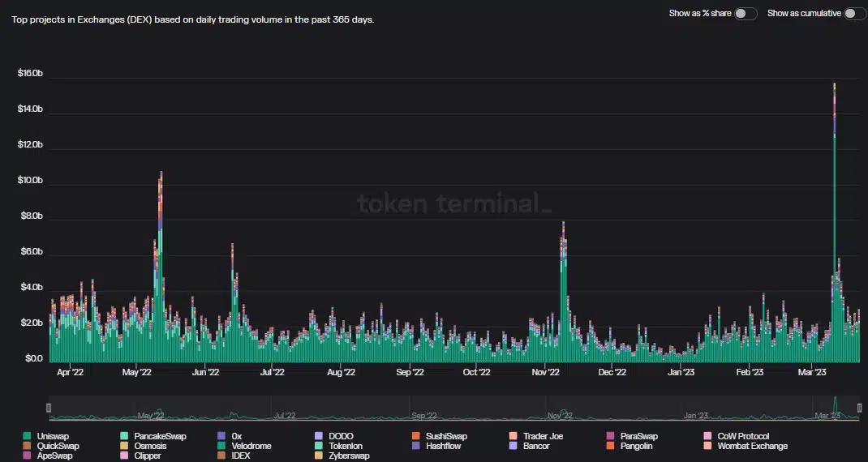Image resolution: width=868 pixels, height=462 pixels.
Task: Select the IDEX legend label
Action: click(x=241, y=456)
